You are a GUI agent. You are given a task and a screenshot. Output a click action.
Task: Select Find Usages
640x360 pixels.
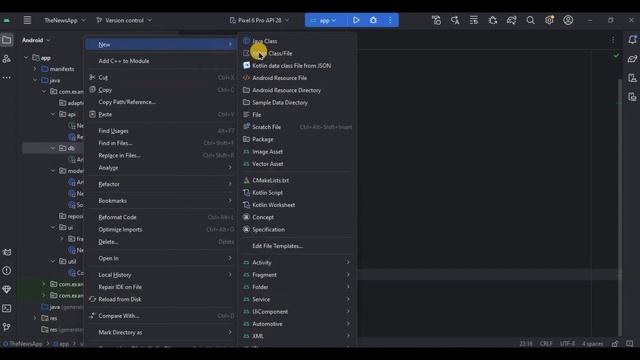pyautogui.click(x=161, y=131)
